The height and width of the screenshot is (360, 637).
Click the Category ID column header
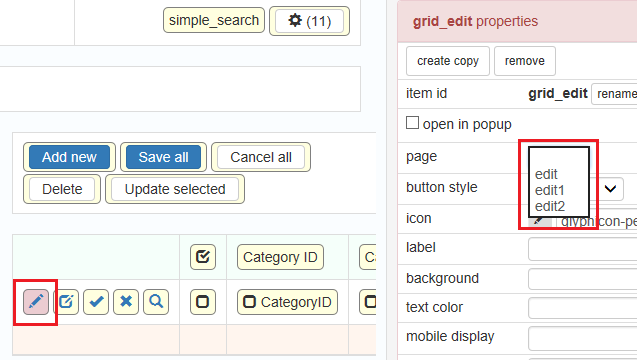click(x=280, y=257)
